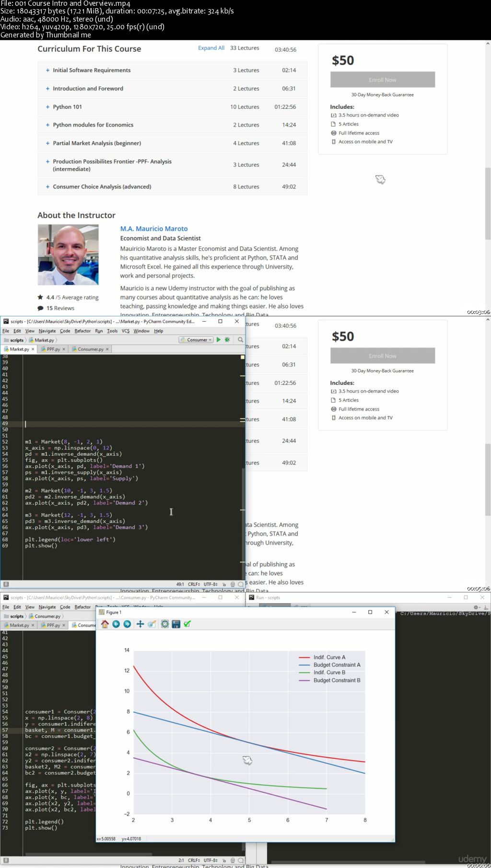Click the horizontal scrollbar under Consumer.py editor
Image resolution: width=491 pixels, height=868 pixels.
pos(89,854)
